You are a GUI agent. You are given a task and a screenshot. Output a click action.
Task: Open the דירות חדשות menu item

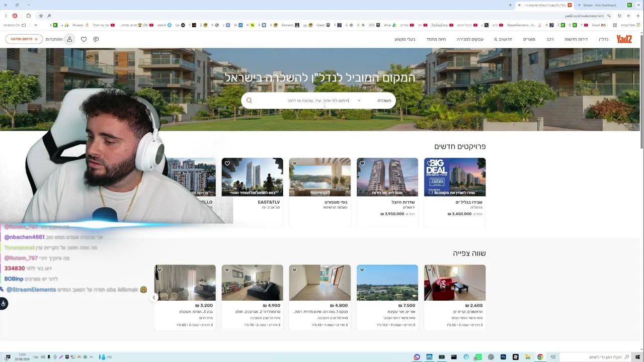(x=576, y=39)
